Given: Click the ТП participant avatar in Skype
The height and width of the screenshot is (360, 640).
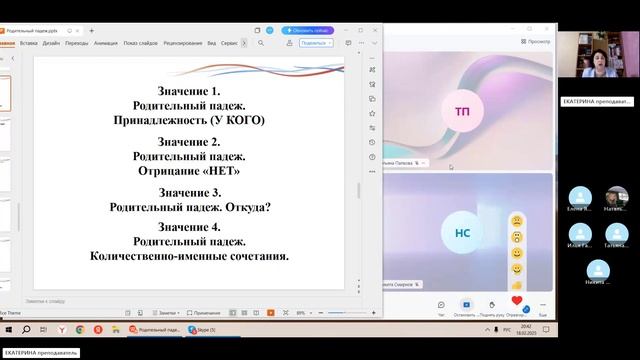Looking at the screenshot, I should pos(462,111).
